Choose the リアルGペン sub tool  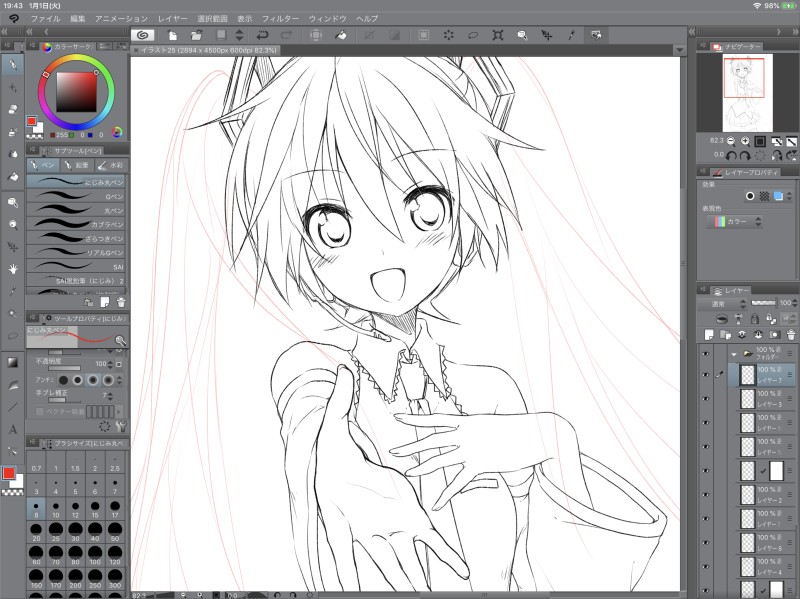(x=77, y=253)
